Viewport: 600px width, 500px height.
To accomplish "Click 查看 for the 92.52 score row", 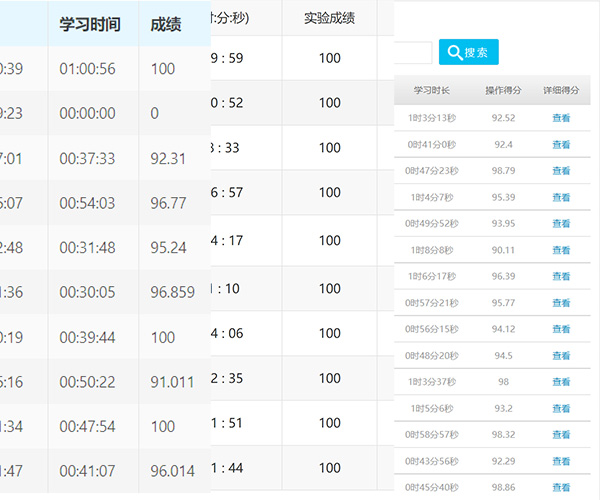I will point(561,118).
